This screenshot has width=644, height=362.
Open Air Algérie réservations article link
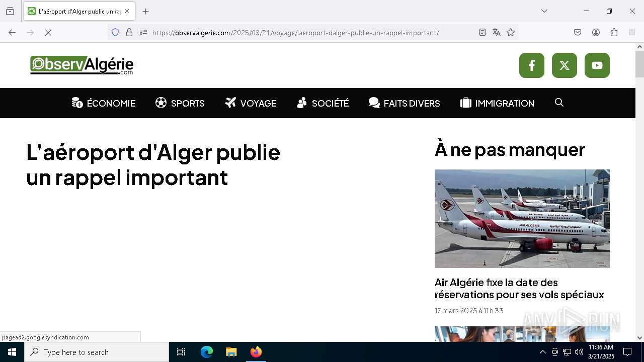[x=519, y=289]
